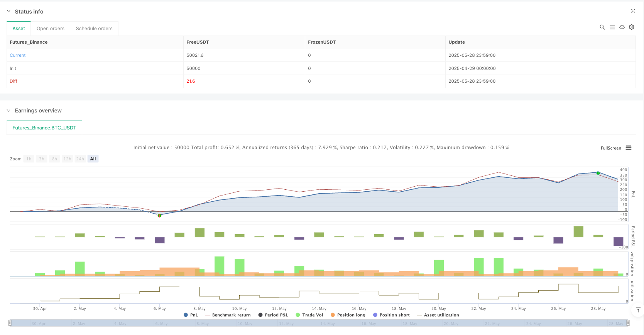Viewport: 644px width, 335px height.
Task: Collapse the Earnings overview section
Action: 9,111
